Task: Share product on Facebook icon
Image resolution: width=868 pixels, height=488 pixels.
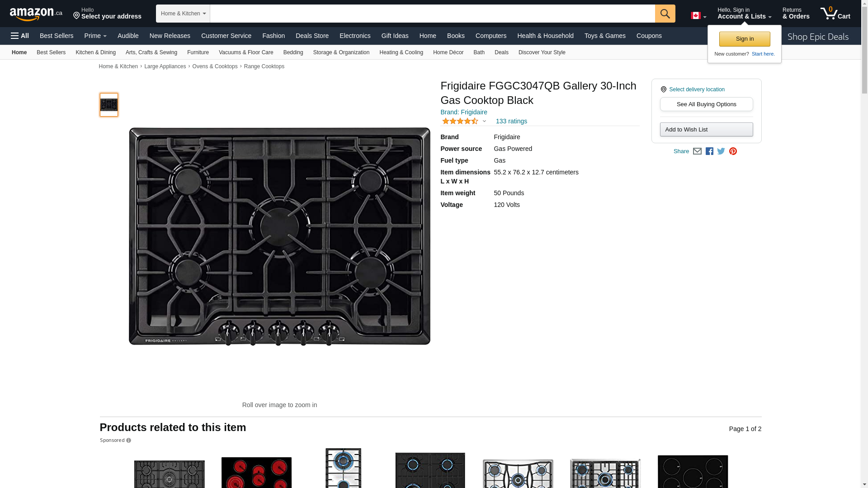Action: [x=709, y=151]
